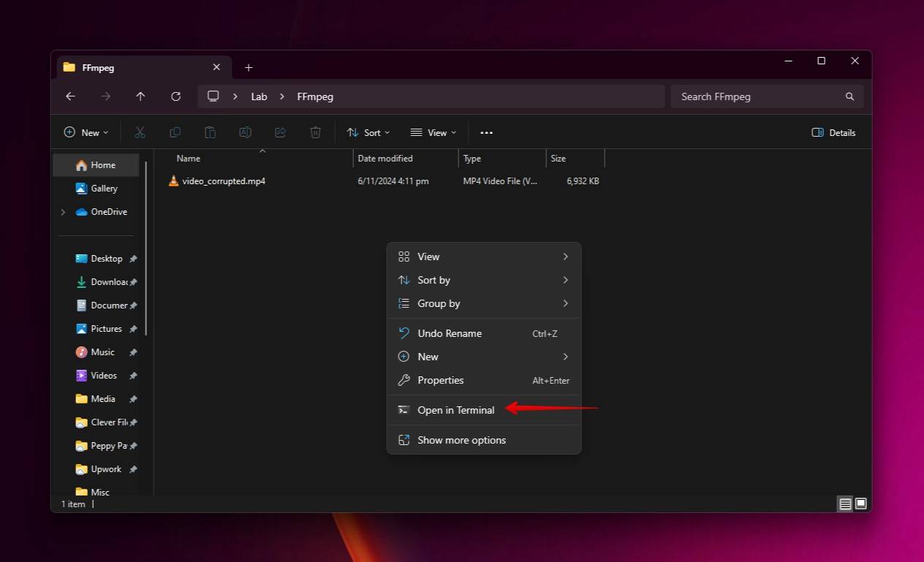Click the Delete trash icon
The image size is (924, 562).
click(316, 132)
